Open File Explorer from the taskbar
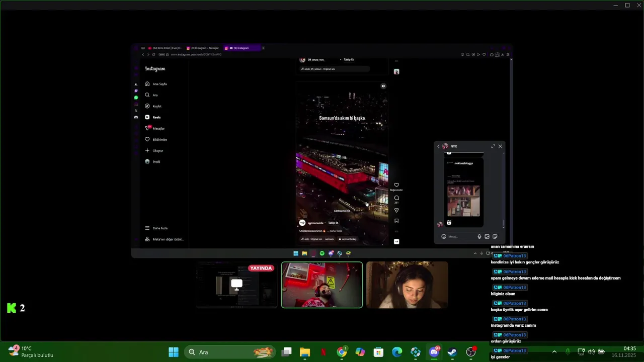Image resolution: width=644 pixels, height=362 pixels. 305,352
